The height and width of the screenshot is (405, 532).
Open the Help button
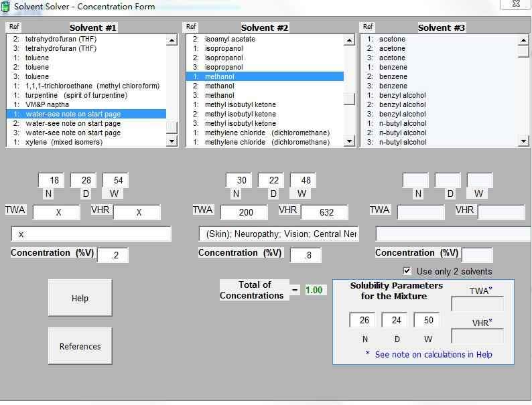coord(80,298)
